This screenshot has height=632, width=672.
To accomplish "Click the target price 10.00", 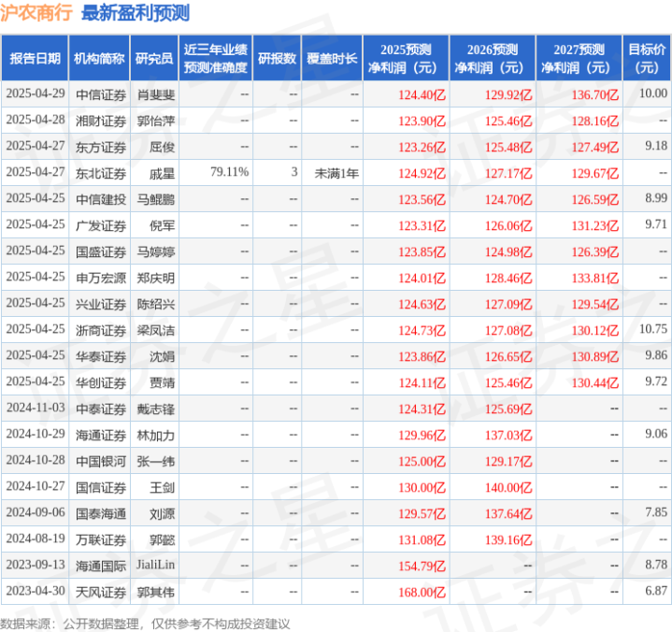I will click(x=653, y=93).
